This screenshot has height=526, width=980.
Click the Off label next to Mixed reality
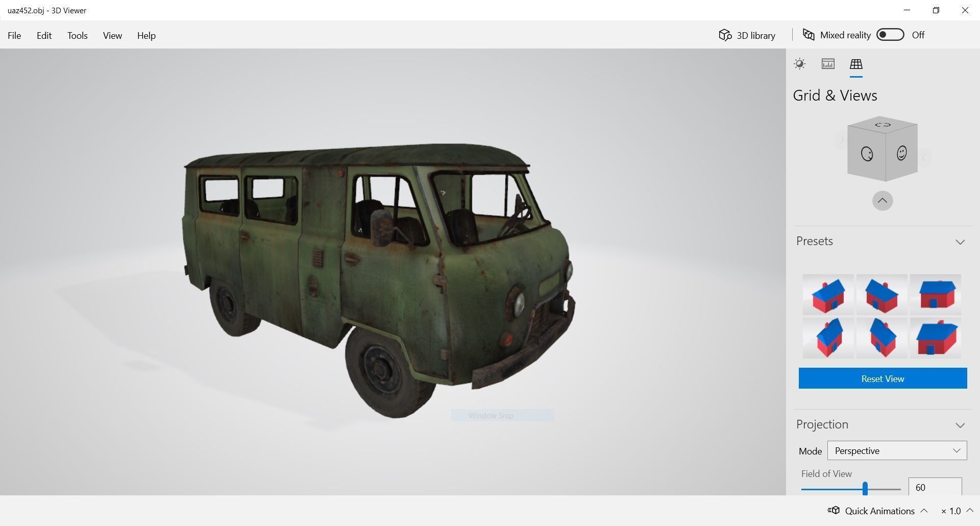click(x=918, y=35)
